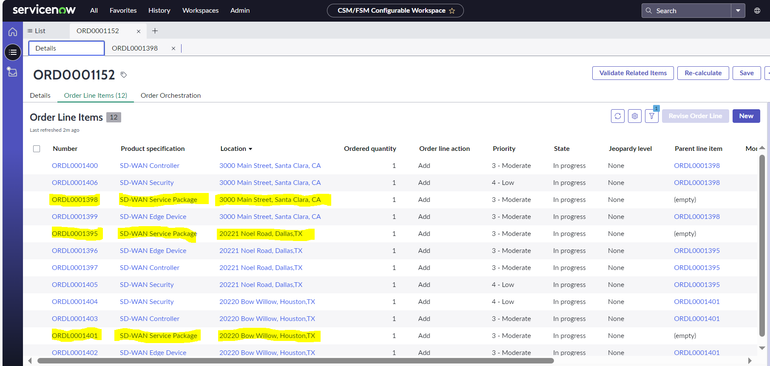Open highlighted order line ORDL0001398
This screenshot has height=366, width=770.
[x=75, y=200]
